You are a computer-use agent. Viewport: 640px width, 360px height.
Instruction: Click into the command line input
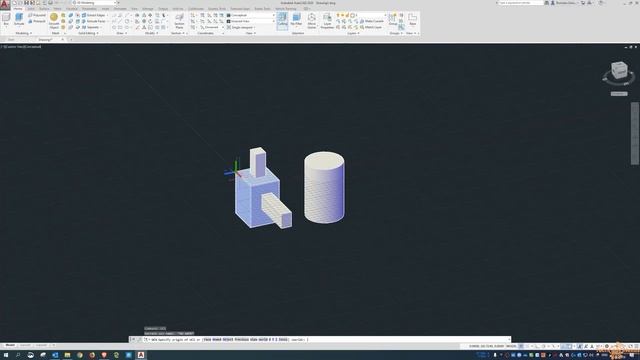(x=327, y=340)
